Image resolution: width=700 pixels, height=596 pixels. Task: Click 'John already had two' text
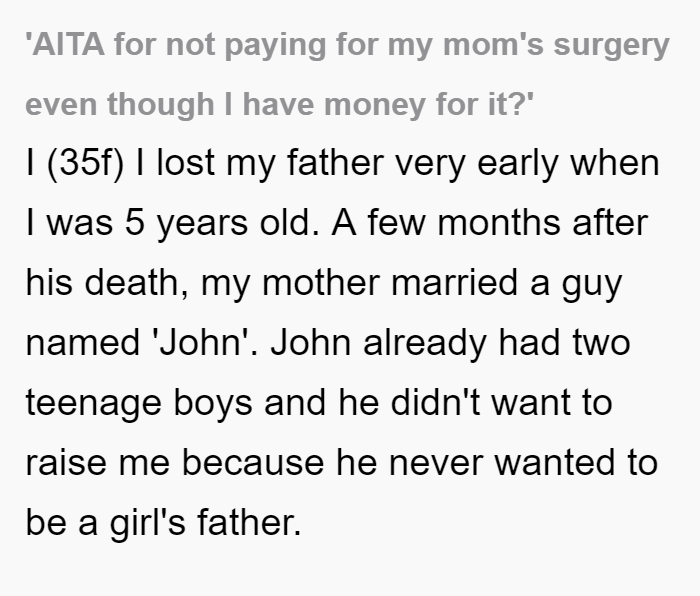click(450, 343)
